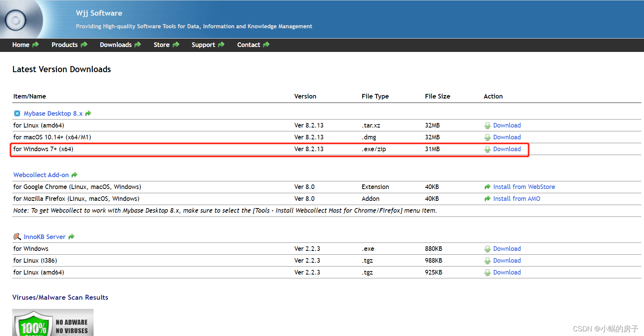Click download icon in InnoKB Linux (amd64) row
644x336 pixels.
[x=488, y=273]
